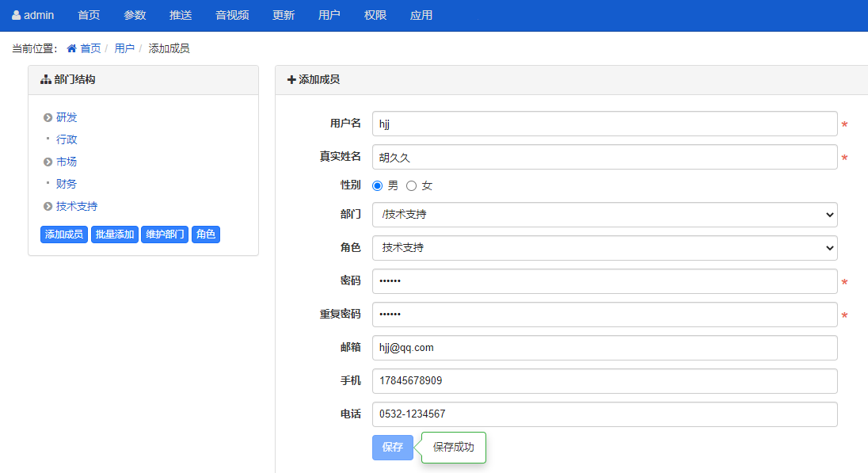Expand the 研发 department arrow icon

click(48, 117)
